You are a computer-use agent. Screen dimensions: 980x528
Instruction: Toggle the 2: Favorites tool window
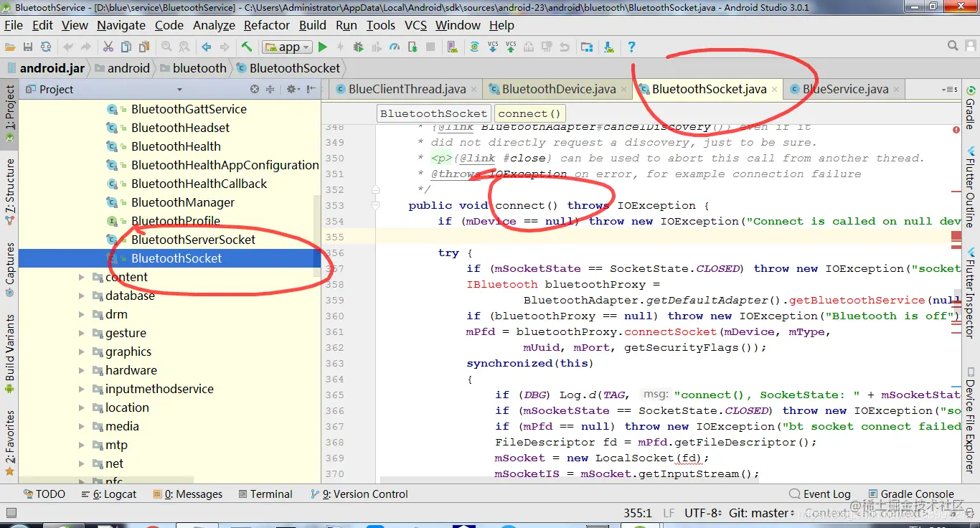point(10,443)
